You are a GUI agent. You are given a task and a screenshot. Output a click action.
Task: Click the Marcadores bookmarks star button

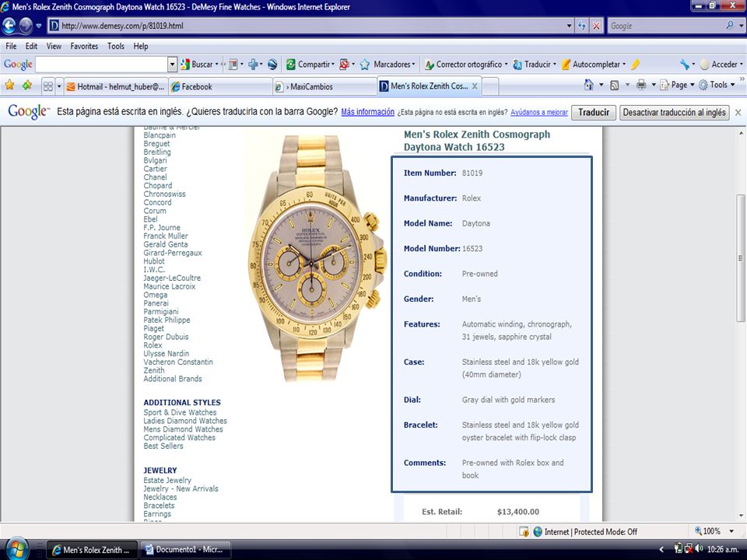pos(388,65)
